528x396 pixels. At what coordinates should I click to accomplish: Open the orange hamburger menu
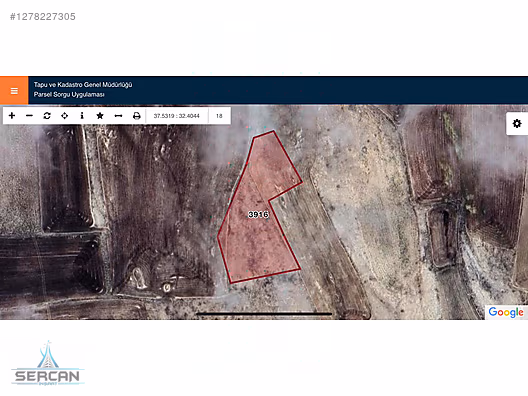14,91
